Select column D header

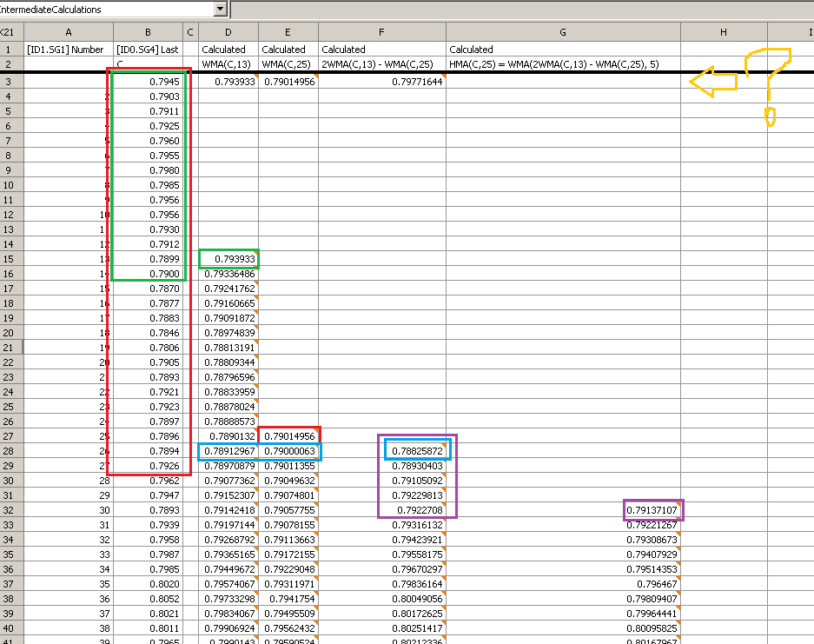pos(228,32)
